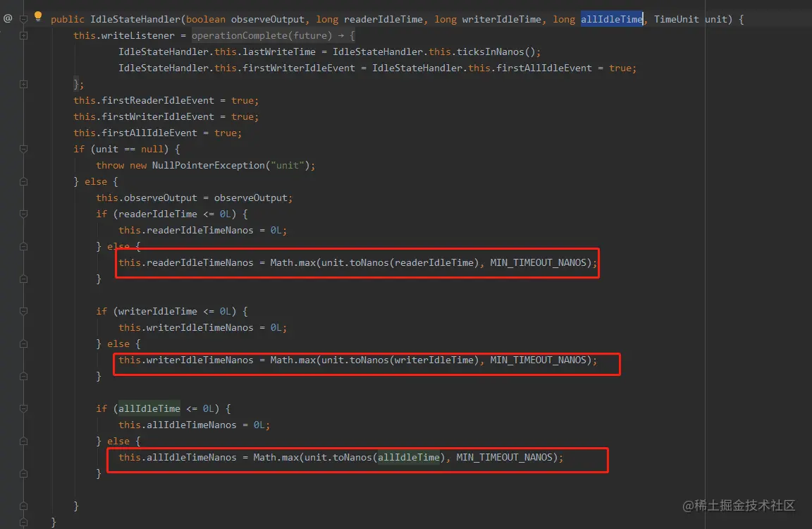Viewport: 812px width, 529px height.
Task: Click 'firstAllIdleEvent' in the lambda body
Action: pos(543,68)
